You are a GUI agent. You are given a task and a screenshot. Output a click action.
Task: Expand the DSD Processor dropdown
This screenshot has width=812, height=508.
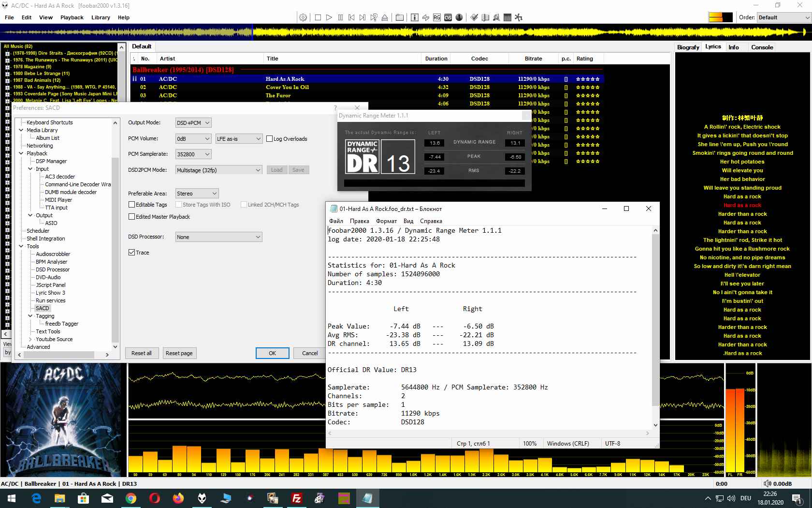[x=218, y=237]
